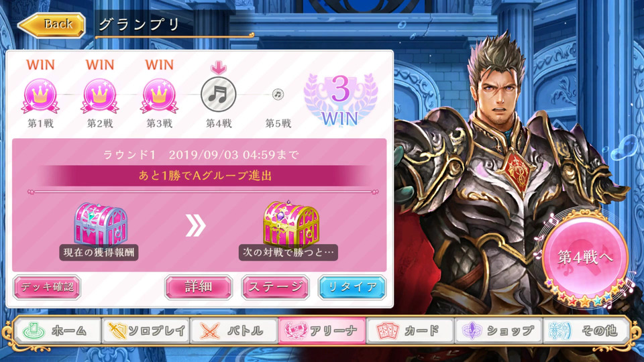Click the double chevron between chests
This screenshot has width=644, height=362.
[195, 226]
